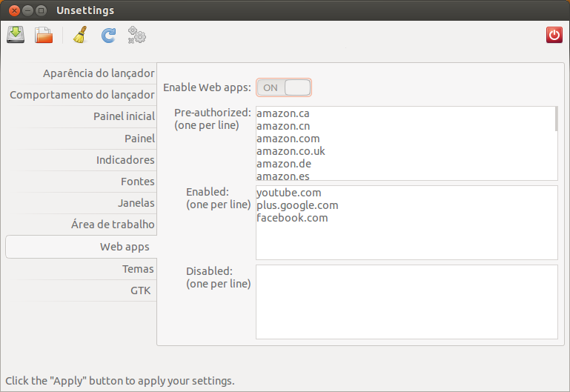Screen dimensions: 570x392
Task: Minimize the Unsettings window
Action: click(27, 10)
